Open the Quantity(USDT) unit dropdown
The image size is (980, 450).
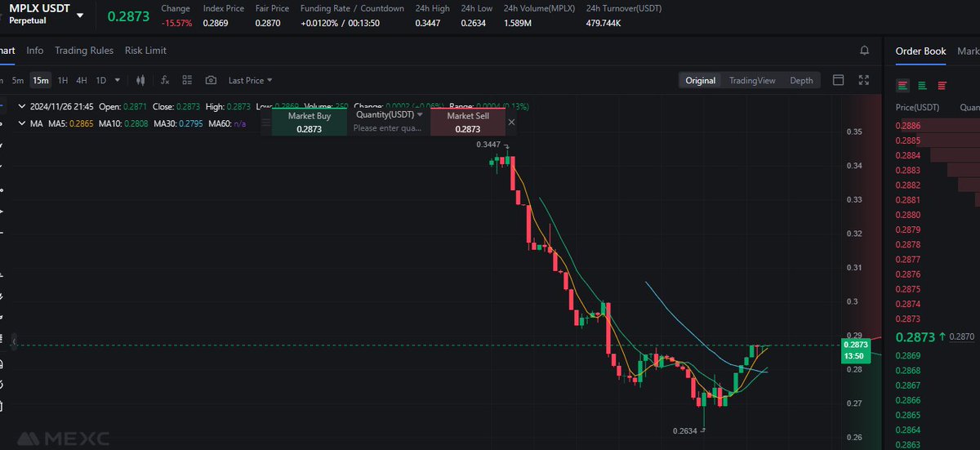(390, 115)
